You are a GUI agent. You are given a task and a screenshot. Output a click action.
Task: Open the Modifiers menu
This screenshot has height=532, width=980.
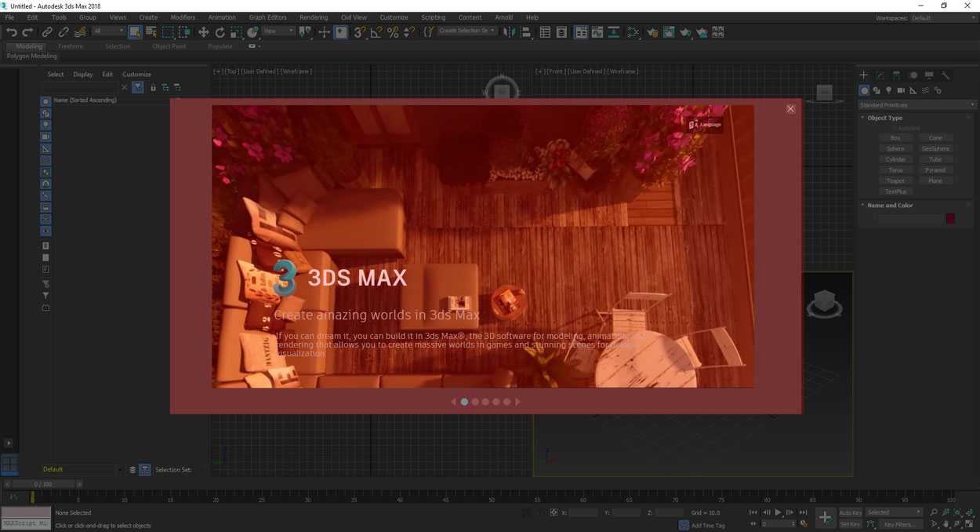point(183,17)
